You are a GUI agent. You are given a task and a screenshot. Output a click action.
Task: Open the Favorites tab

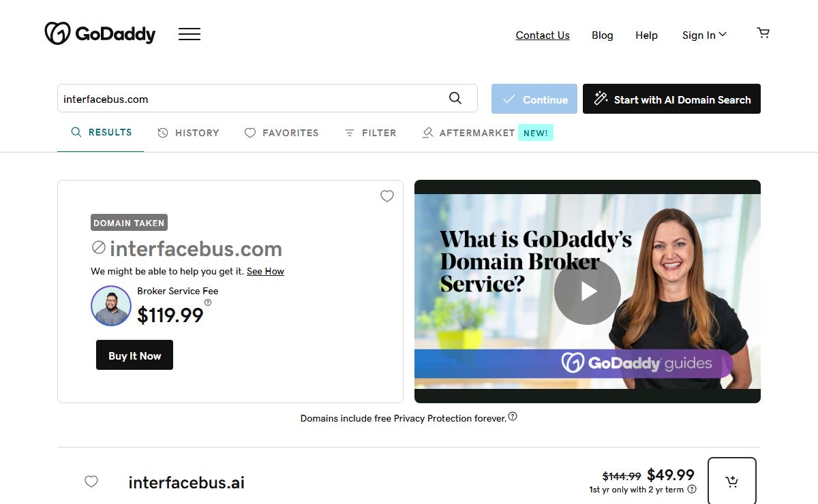click(x=282, y=133)
